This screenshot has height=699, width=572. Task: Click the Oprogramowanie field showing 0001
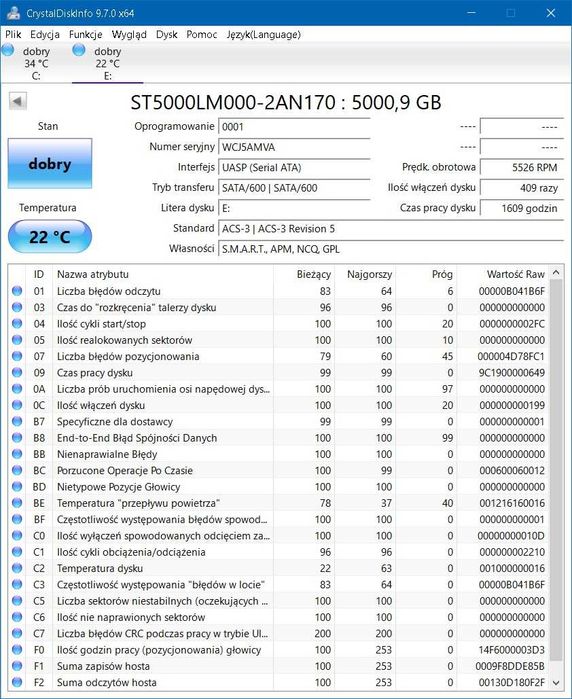[x=294, y=127]
